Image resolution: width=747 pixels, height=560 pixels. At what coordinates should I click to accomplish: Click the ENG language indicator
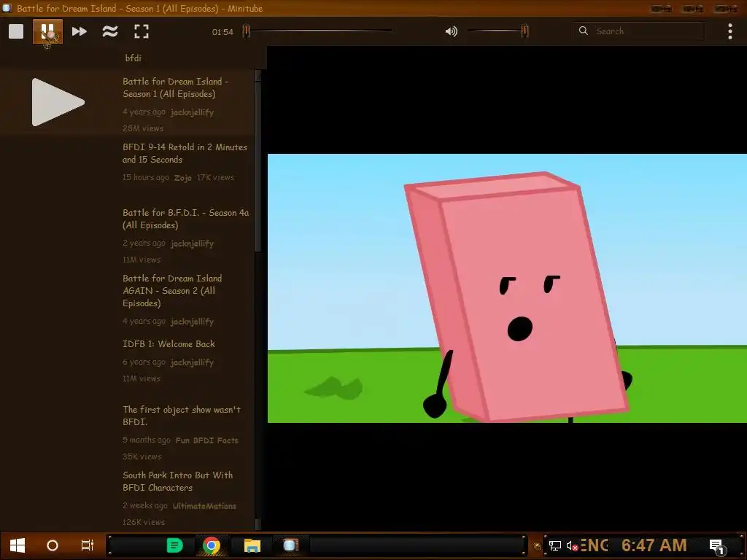(595, 545)
